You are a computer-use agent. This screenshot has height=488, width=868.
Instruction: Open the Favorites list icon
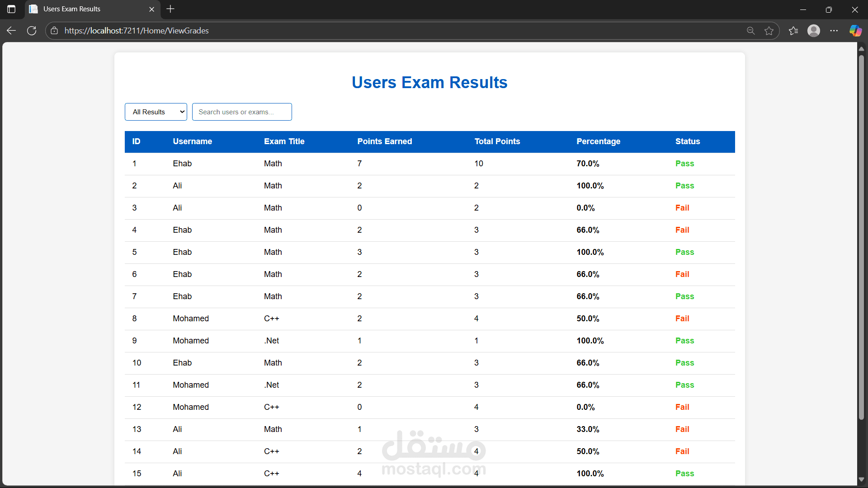pyautogui.click(x=793, y=31)
